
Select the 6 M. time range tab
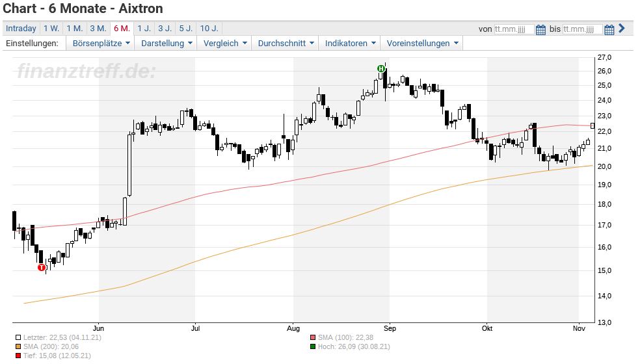pyautogui.click(x=122, y=28)
